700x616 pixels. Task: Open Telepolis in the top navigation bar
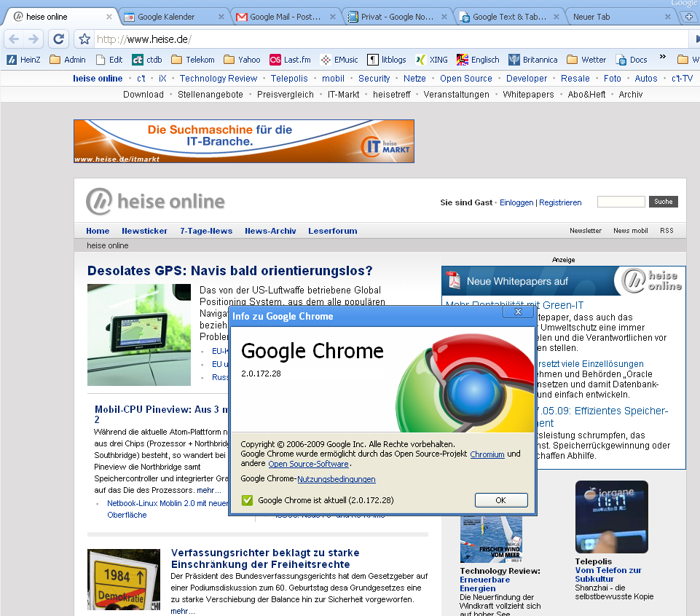289,79
